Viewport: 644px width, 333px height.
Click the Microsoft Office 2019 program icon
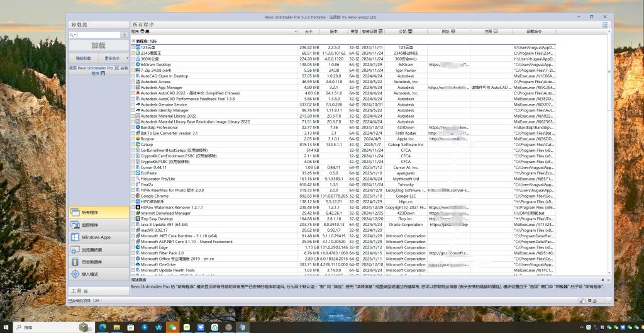138,259
